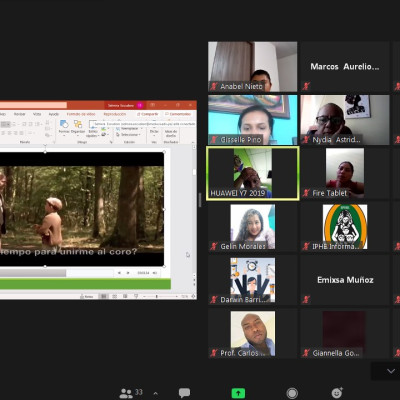Show next page of video gallery chevron

[x=391, y=371]
